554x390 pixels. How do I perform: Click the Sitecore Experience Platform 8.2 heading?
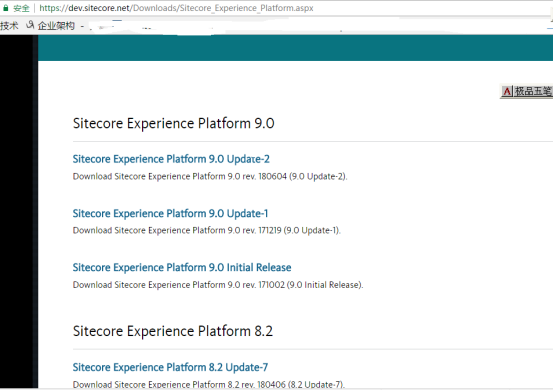point(173,331)
